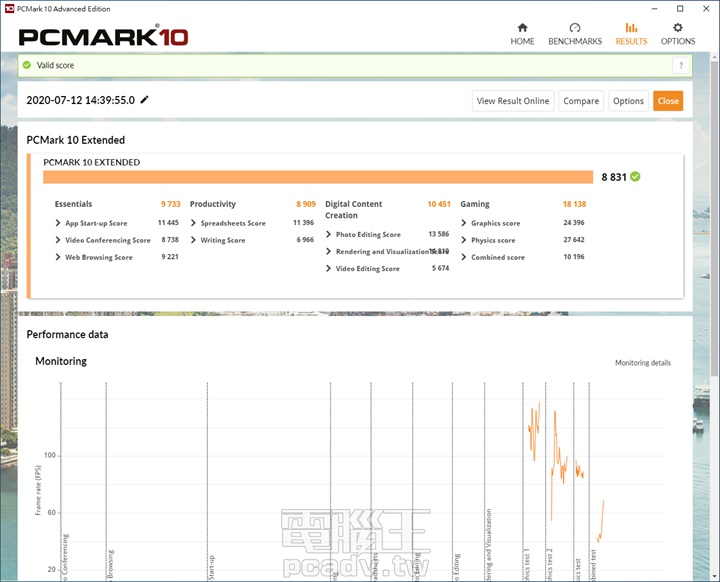
Task: Click the orange PCMark 10 Extended score bar
Action: [316, 177]
